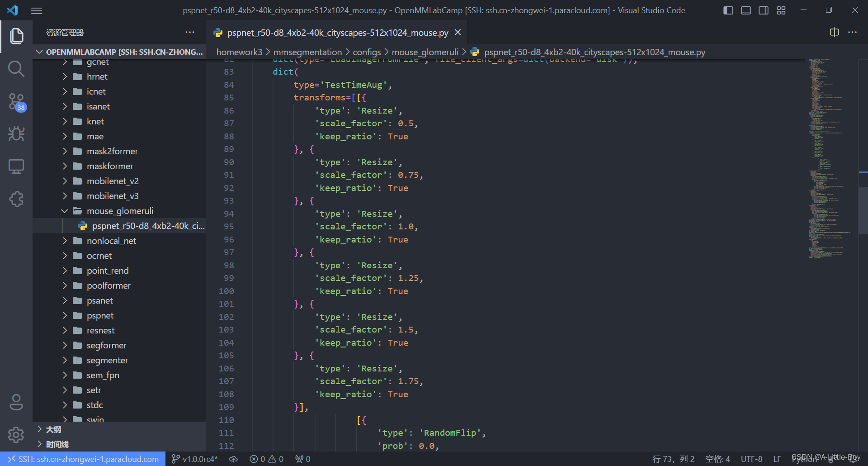Image resolution: width=868 pixels, height=466 pixels.
Task: Select pspnet_r50-d8_4xb2-40k_ci... file in tree
Action: pyautogui.click(x=119, y=226)
